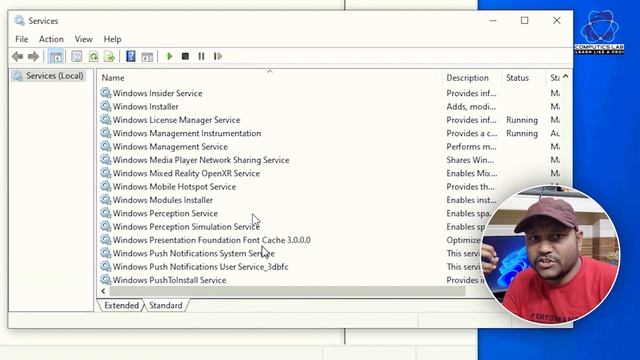Viewport: 640px width, 360px height.
Task: Click gear icon of Windows License Manager Service
Action: pos(106,120)
